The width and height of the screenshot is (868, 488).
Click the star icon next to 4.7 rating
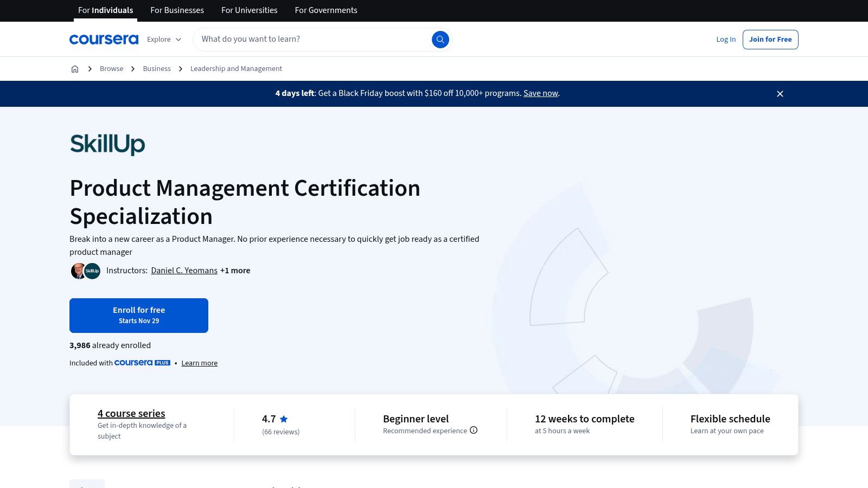(284, 419)
